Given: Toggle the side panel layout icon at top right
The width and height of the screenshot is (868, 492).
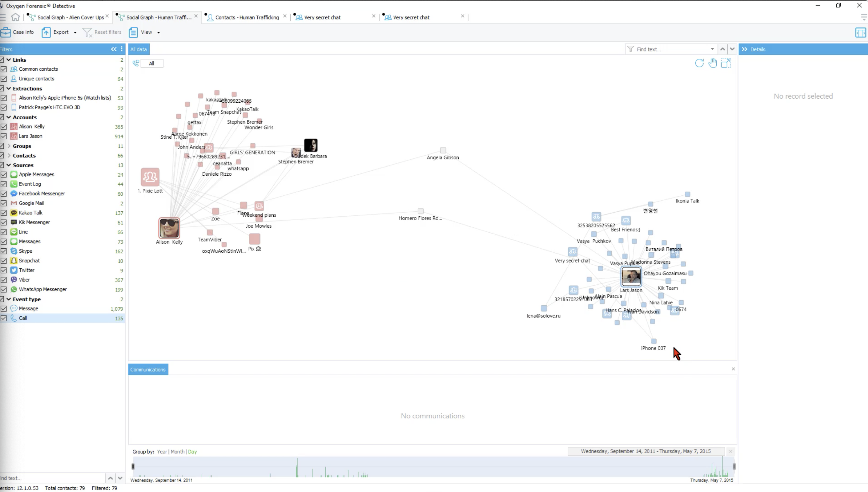Looking at the screenshot, I should coord(860,33).
